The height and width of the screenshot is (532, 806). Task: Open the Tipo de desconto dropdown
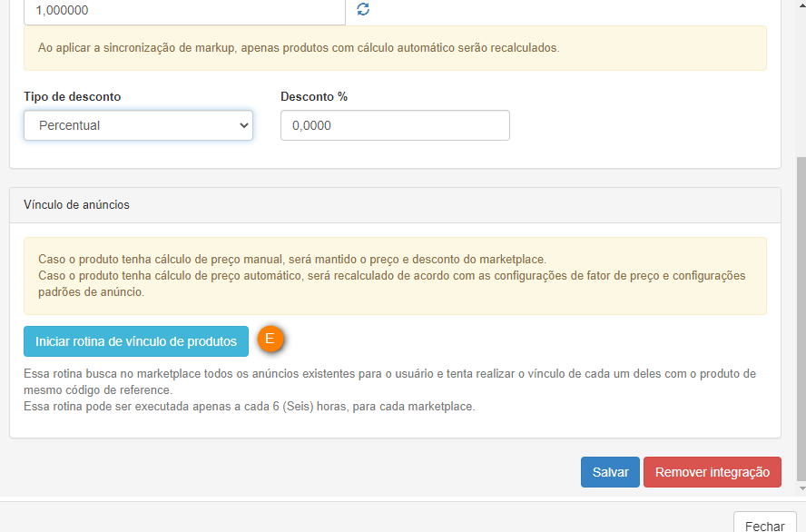point(138,125)
